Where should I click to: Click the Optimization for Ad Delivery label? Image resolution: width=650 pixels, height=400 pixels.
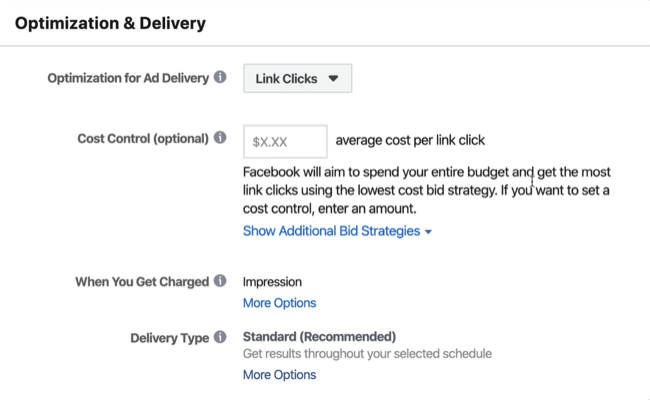pos(128,78)
